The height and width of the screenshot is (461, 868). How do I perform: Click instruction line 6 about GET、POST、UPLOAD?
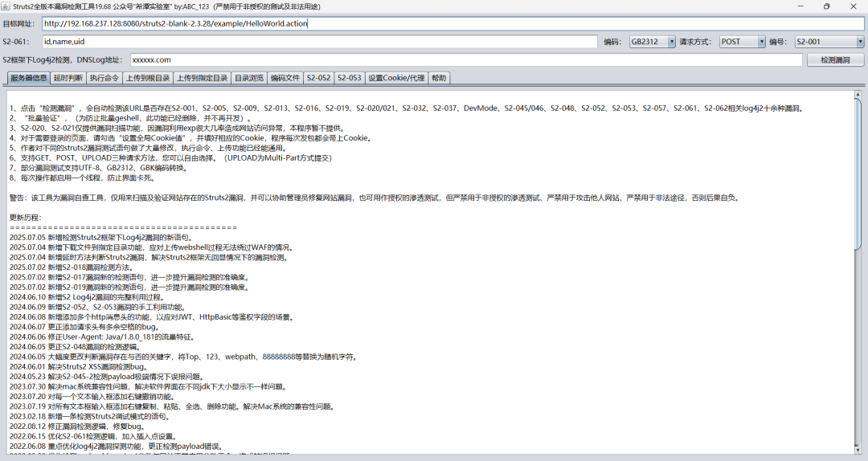(170, 157)
